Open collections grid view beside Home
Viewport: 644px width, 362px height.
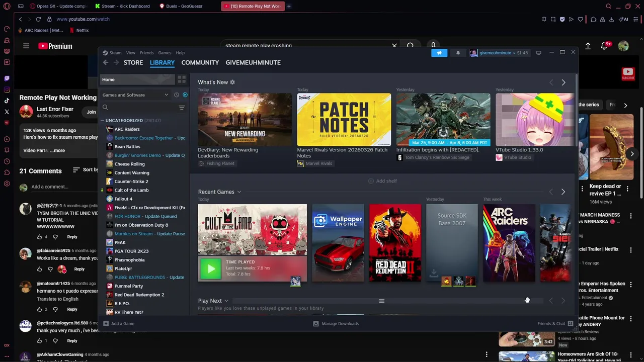pyautogui.click(x=182, y=79)
